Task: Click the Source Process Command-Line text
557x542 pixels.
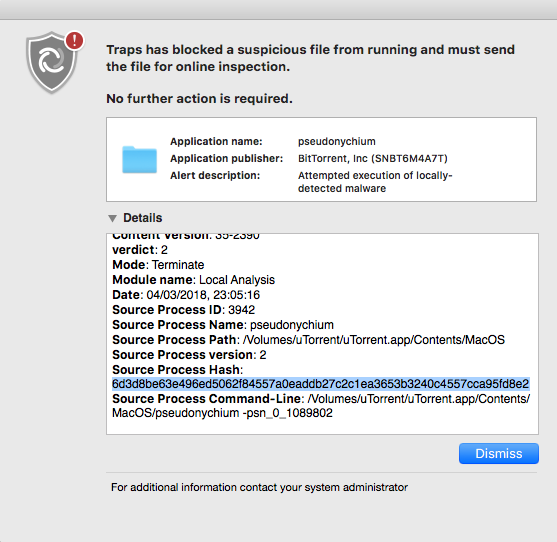Action: [x=321, y=406]
